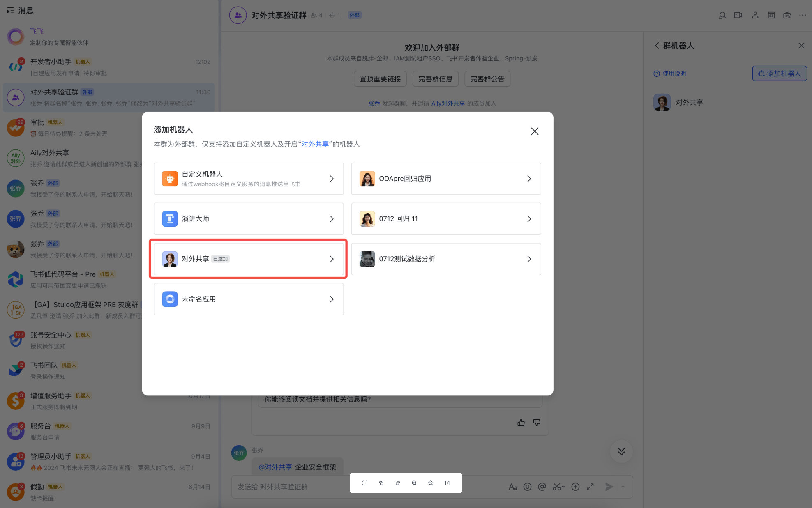The image size is (812, 508).
Task: Open more options ellipsis in header
Action: [x=803, y=15]
